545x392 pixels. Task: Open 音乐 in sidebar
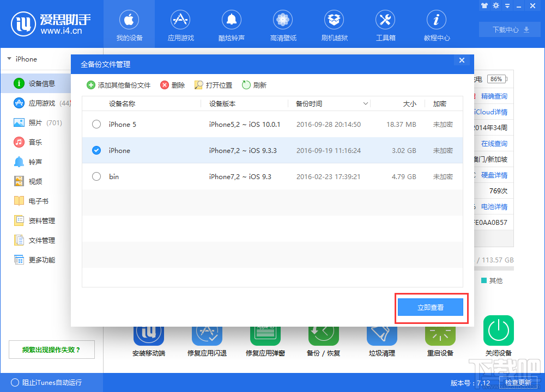click(35, 142)
